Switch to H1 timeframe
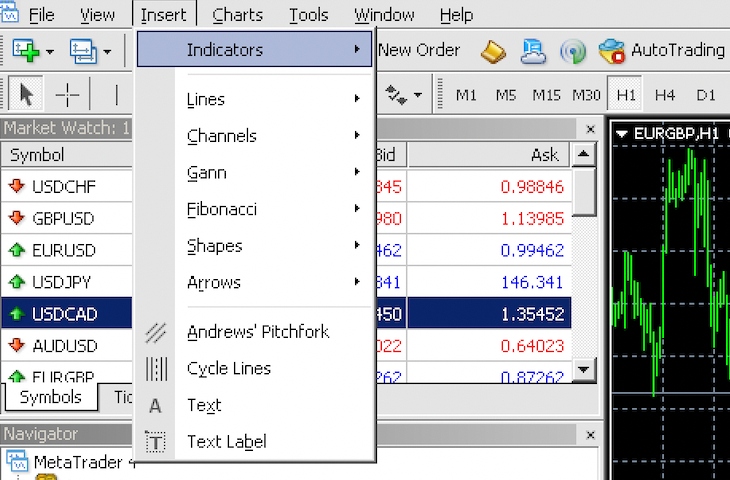Viewport: 730px width, 480px height. tap(625, 95)
